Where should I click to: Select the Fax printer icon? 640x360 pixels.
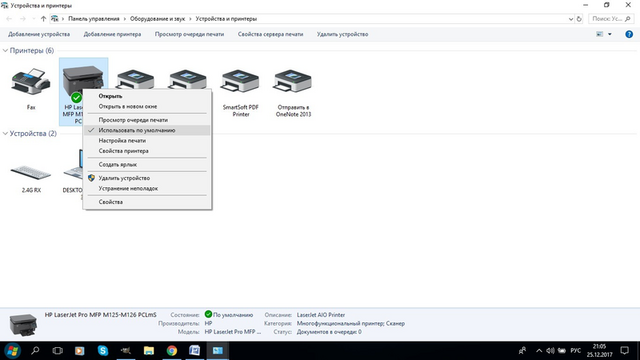tap(31, 82)
